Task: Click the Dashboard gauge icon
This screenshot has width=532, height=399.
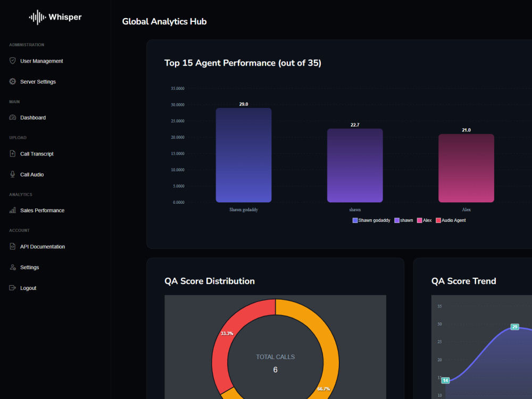Action: point(13,118)
